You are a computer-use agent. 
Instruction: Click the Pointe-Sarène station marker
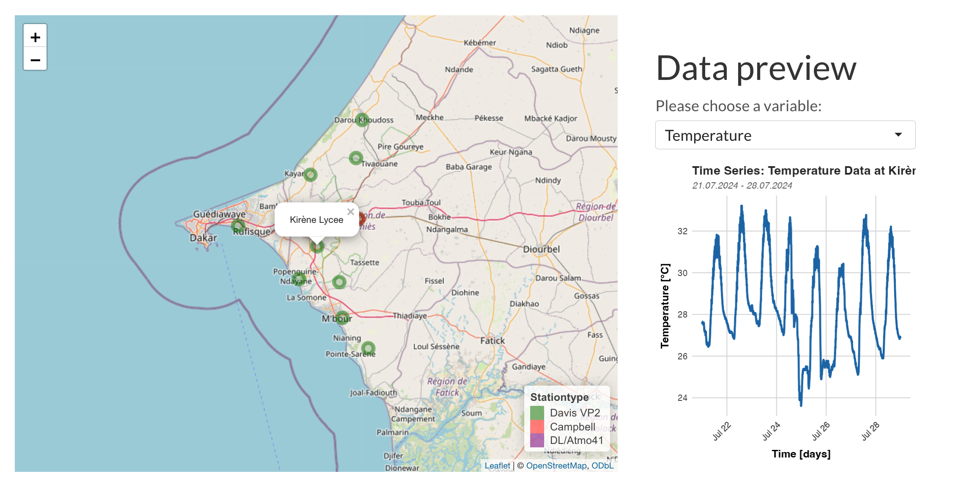pyautogui.click(x=368, y=348)
